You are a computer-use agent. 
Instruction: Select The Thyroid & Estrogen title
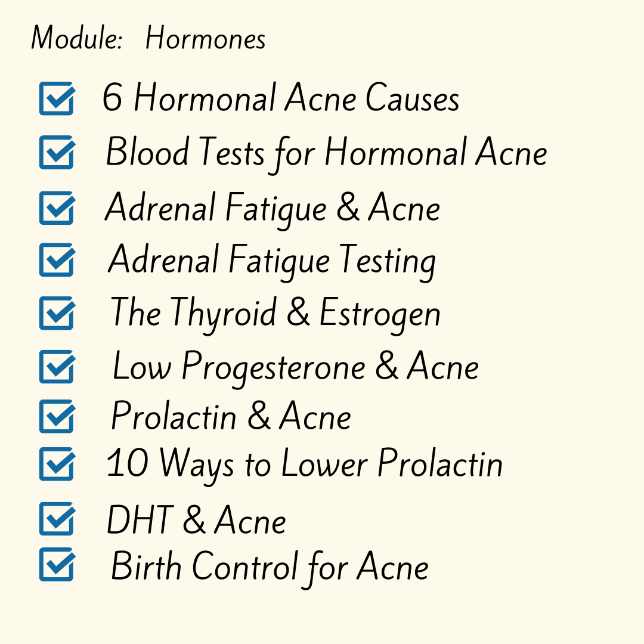(275, 314)
